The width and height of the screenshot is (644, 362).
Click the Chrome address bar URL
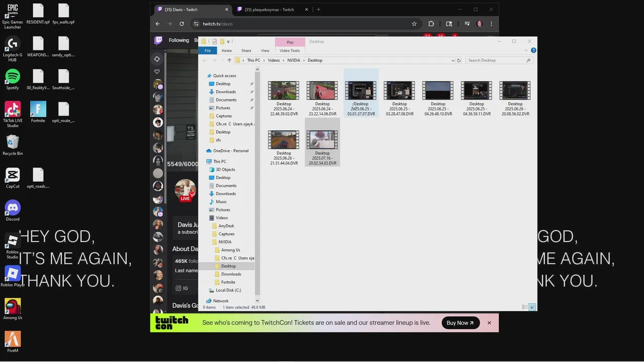pos(218,24)
